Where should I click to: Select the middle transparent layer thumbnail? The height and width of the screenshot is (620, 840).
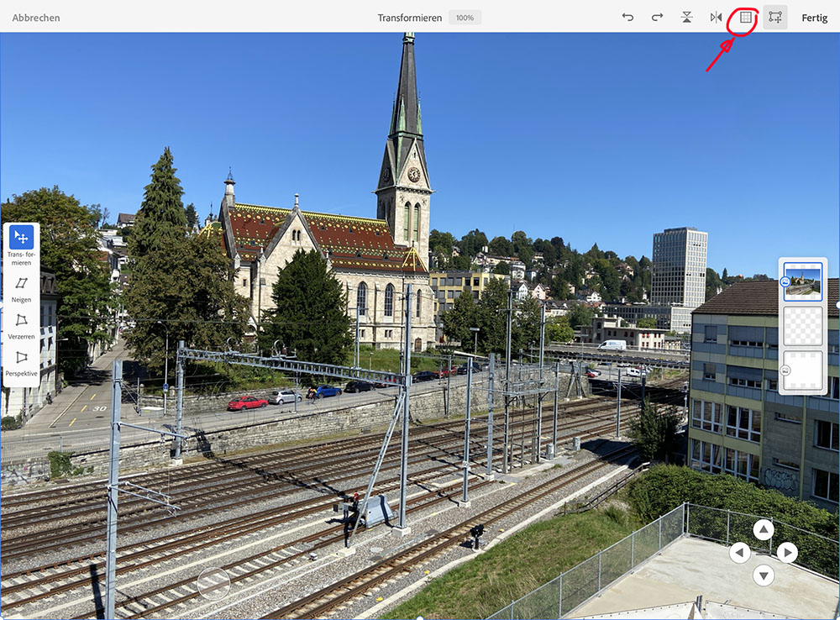pyautogui.click(x=802, y=326)
